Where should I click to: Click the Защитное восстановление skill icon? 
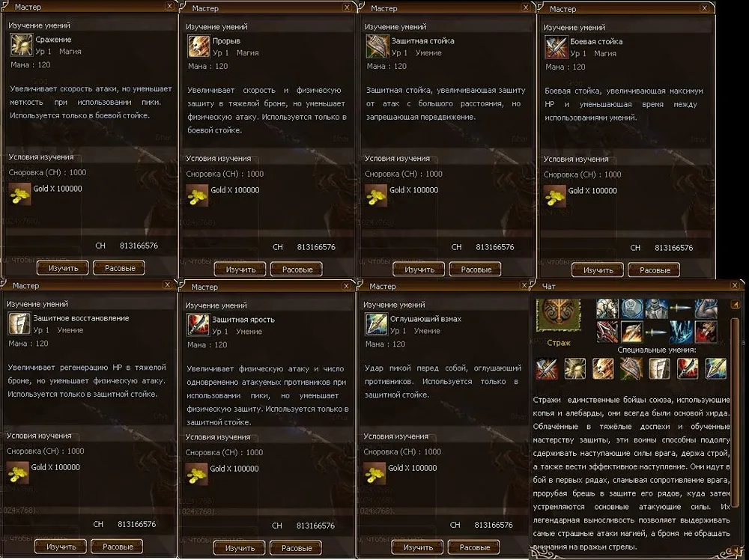coord(19,323)
